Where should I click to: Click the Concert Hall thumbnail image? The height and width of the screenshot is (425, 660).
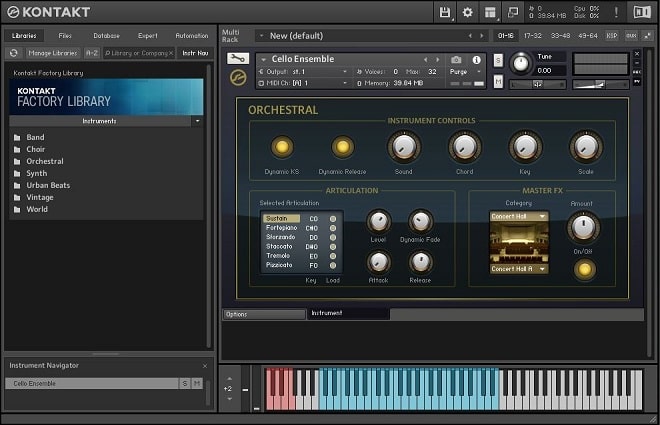tap(519, 243)
